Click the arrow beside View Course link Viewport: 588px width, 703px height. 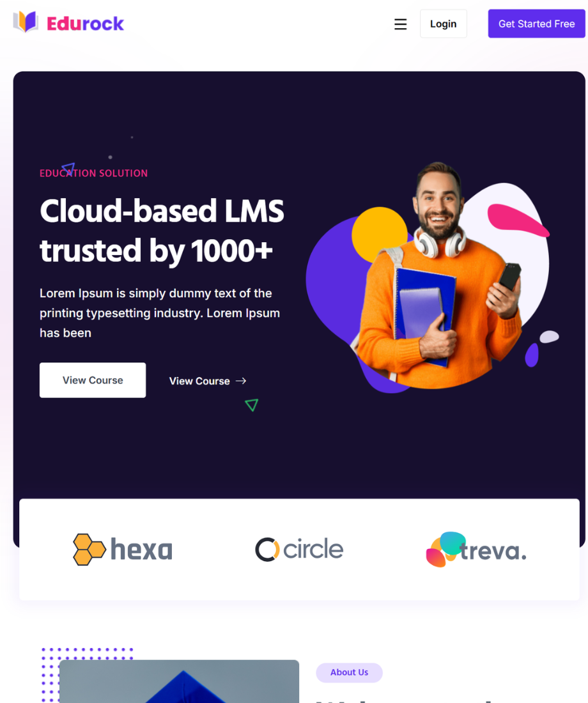(241, 381)
